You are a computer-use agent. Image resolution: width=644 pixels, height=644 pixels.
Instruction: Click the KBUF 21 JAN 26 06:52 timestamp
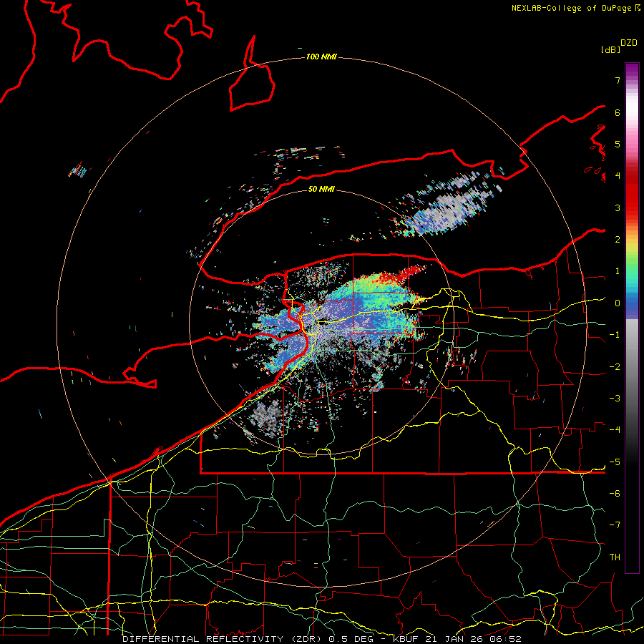tap(457, 639)
